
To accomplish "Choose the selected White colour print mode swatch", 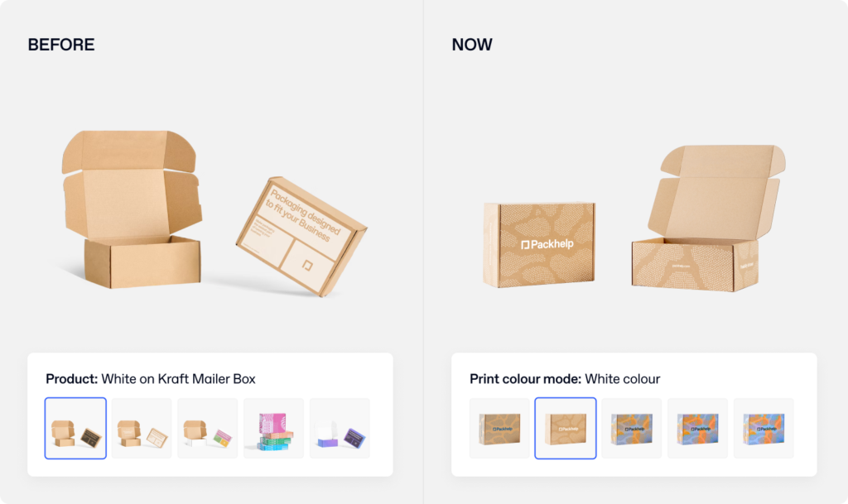I will click(x=565, y=429).
